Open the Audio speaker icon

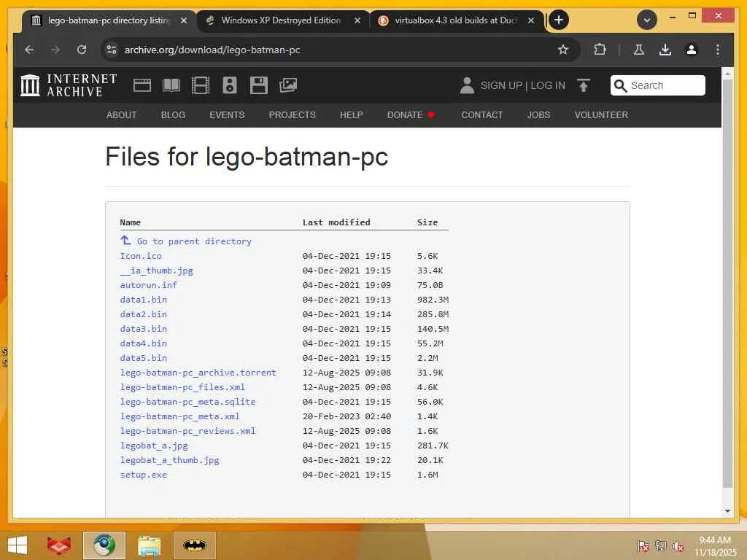(230, 86)
